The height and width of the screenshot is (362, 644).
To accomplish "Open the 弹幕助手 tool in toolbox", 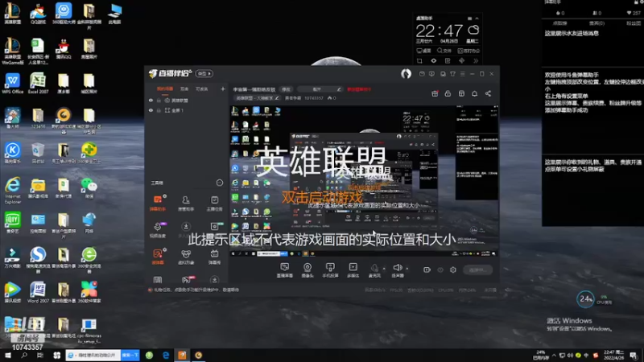I will click(x=158, y=204).
